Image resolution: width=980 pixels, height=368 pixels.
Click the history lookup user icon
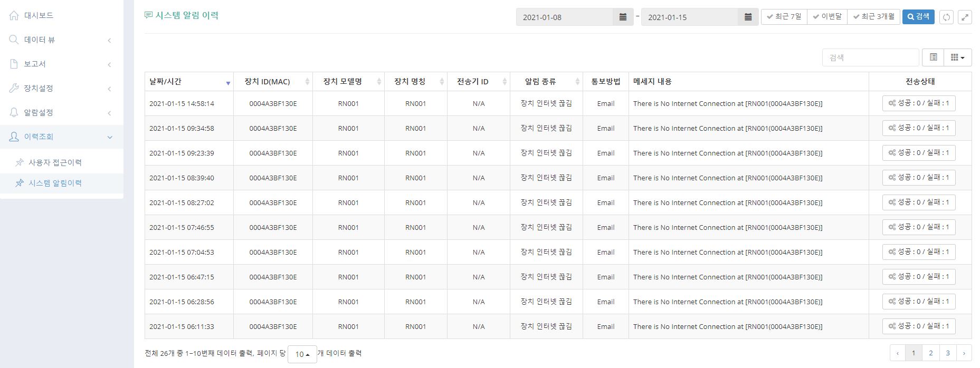tap(14, 137)
